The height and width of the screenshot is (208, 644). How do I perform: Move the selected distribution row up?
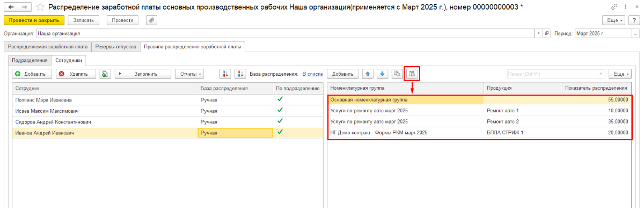[x=368, y=74]
